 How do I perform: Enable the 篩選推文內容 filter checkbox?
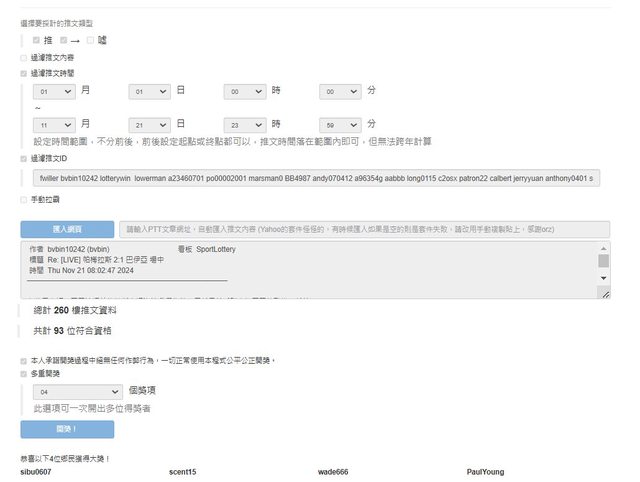coord(24,57)
